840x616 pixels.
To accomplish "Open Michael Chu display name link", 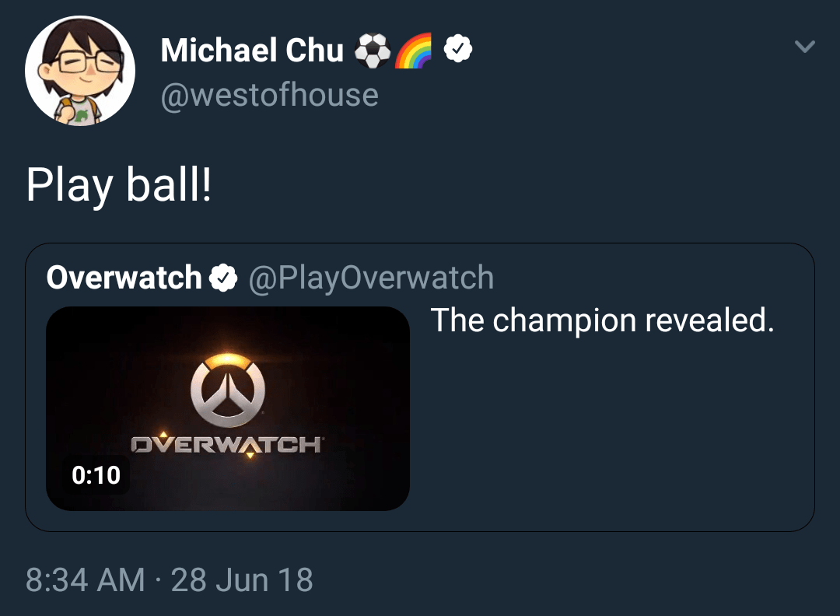I will 252,51.
